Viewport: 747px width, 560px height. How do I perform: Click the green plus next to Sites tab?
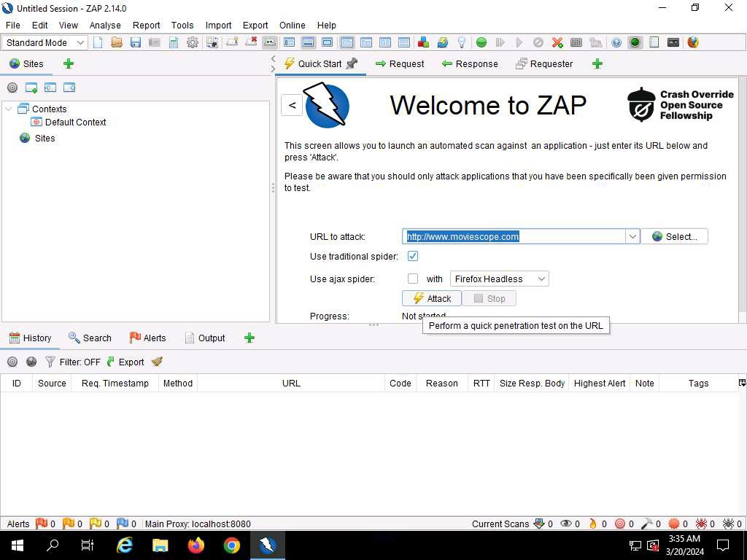coord(69,63)
